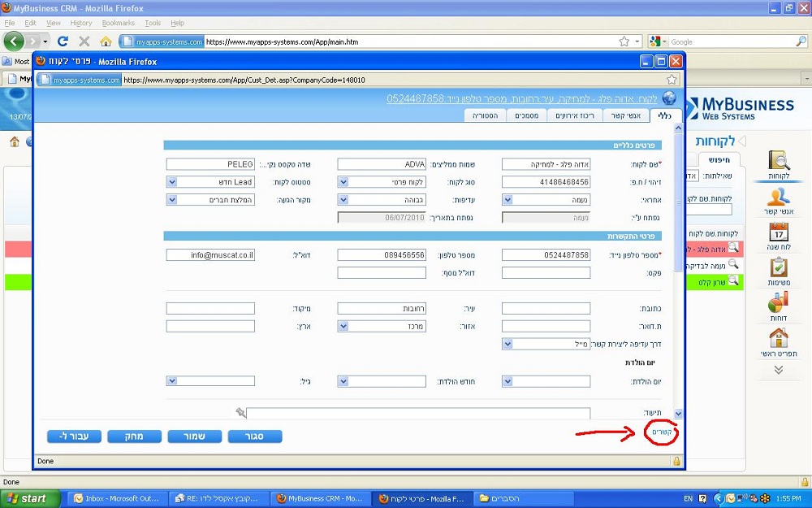
Task: Click popup vertical scrollbar down arrow
Action: point(678,414)
